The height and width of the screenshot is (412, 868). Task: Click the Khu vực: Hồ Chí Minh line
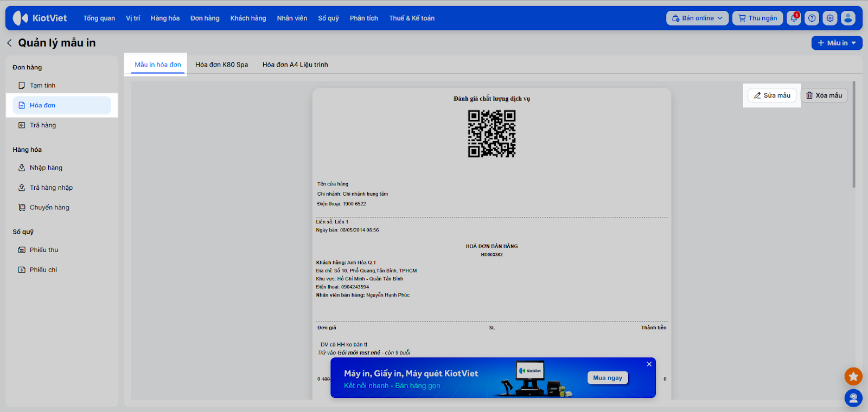pyautogui.click(x=360, y=279)
